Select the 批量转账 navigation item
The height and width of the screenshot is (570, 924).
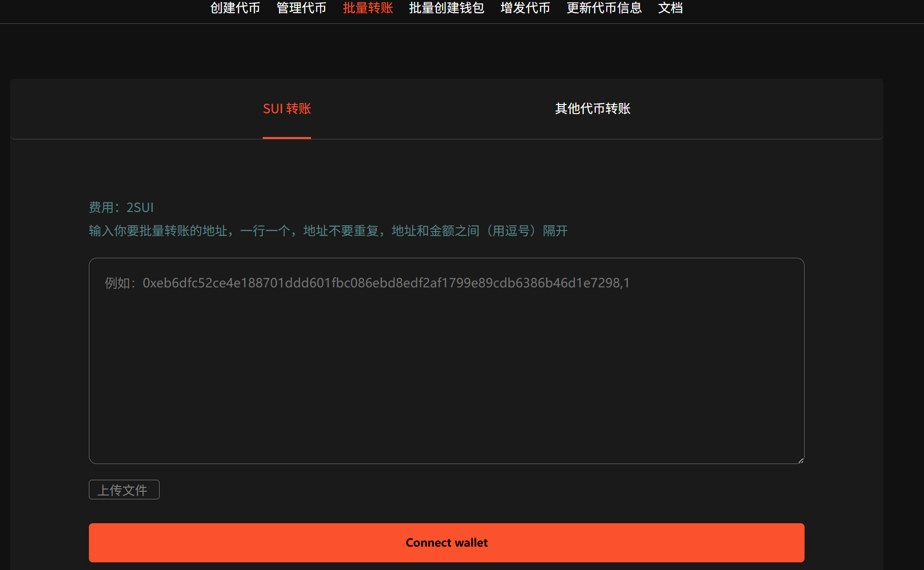tap(368, 8)
